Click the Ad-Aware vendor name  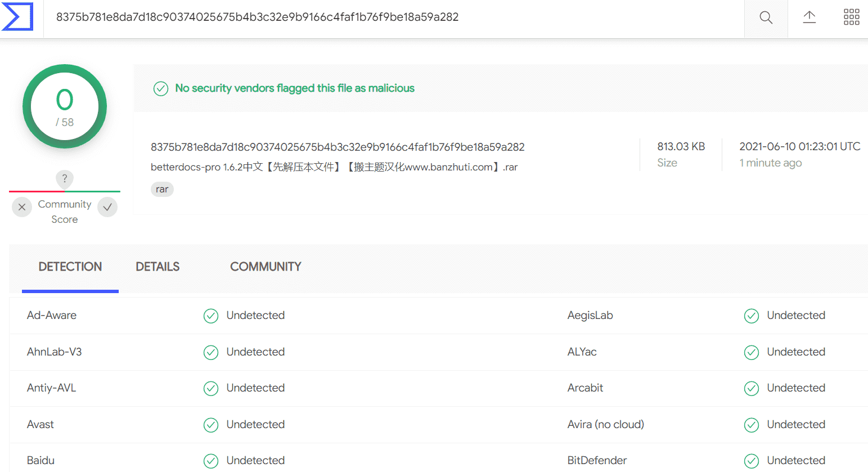point(52,316)
